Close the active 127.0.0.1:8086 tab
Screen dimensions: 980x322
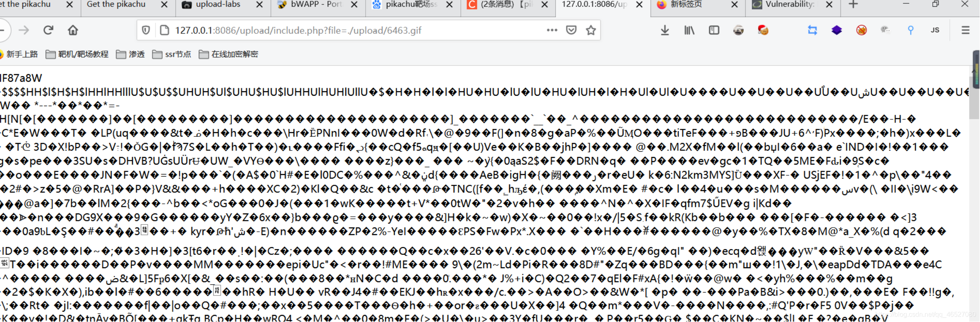(x=639, y=5)
